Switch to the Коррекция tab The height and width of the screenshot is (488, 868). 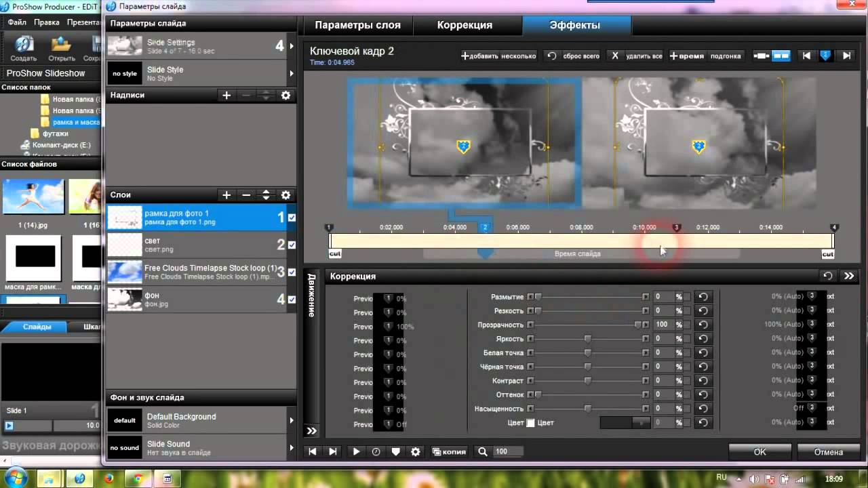point(465,25)
